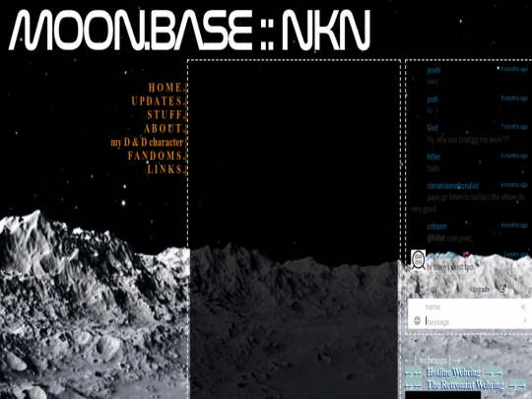Click chat username 'josh'

coord(432,100)
